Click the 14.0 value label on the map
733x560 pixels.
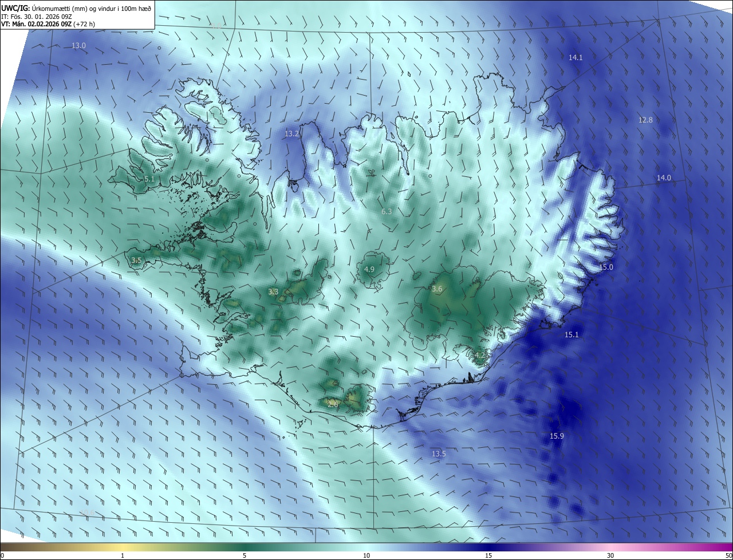[664, 178]
